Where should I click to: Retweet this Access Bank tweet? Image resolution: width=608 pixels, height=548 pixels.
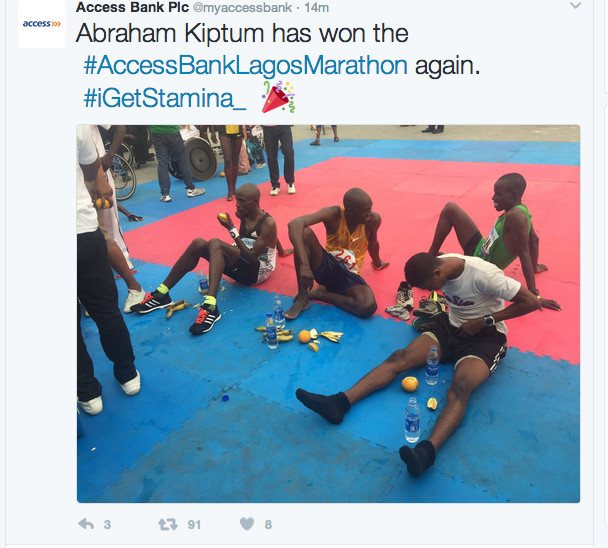[168, 525]
